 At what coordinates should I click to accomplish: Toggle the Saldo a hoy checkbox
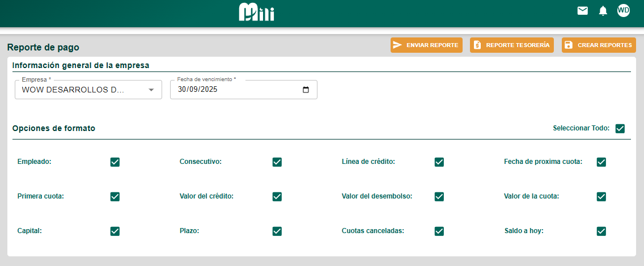coord(601,231)
